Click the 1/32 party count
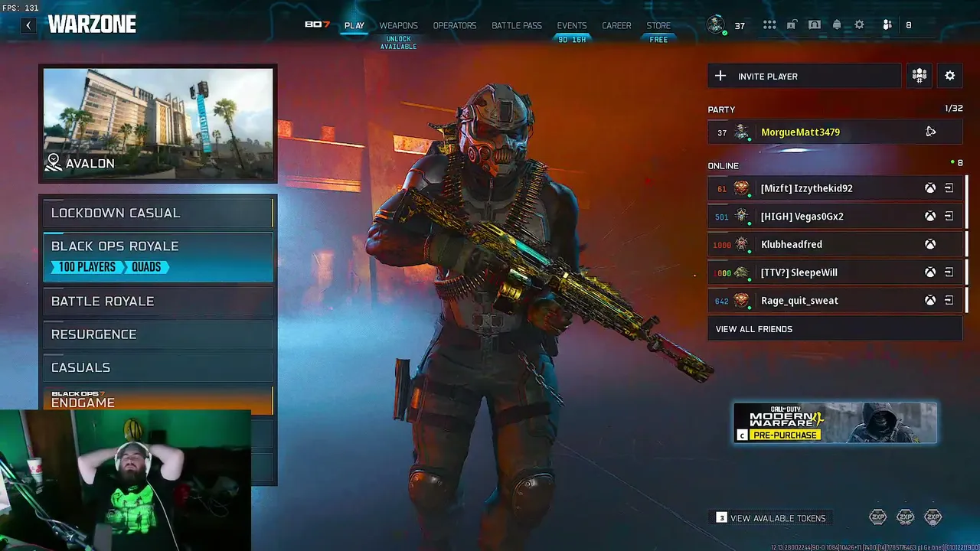This screenshot has height=551, width=980. click(x=953, y=109)
